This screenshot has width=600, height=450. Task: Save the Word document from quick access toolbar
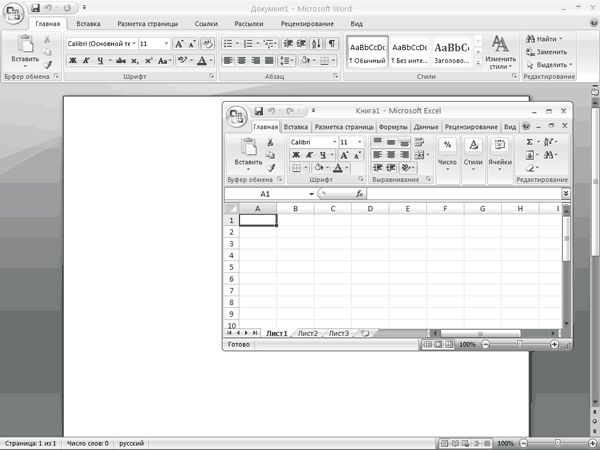tap(35, 8)
